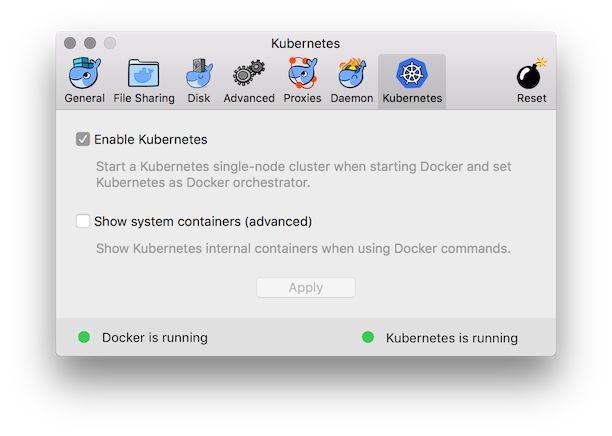Click the Apply button
The height and width of the screenshot is (436, 612).
pyautogui.click(x=306, y=287)
